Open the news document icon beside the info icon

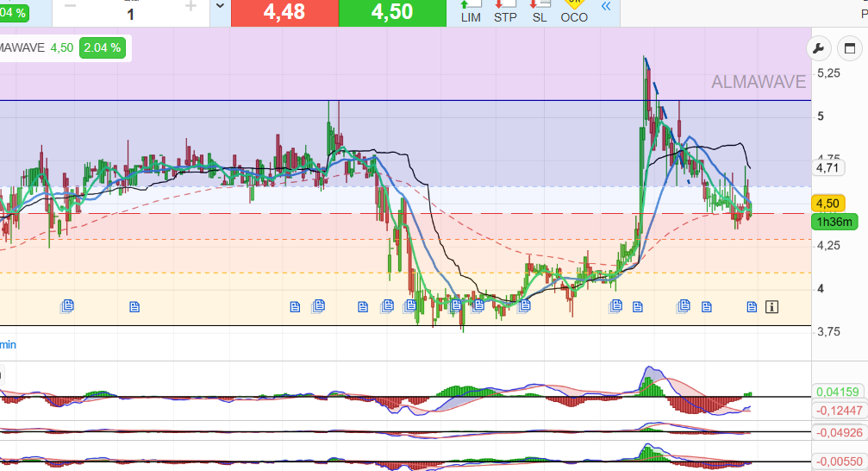(x=752, y=306)
